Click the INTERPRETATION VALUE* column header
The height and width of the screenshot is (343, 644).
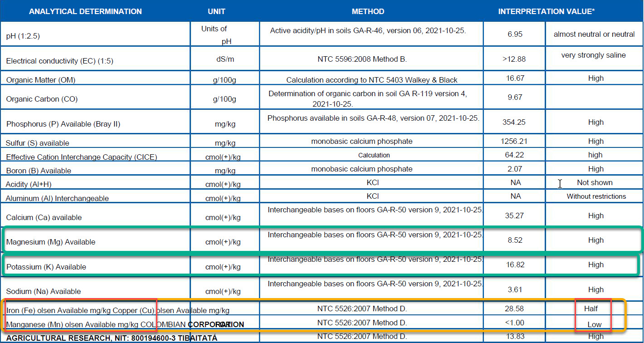click(x=546, y=11)
